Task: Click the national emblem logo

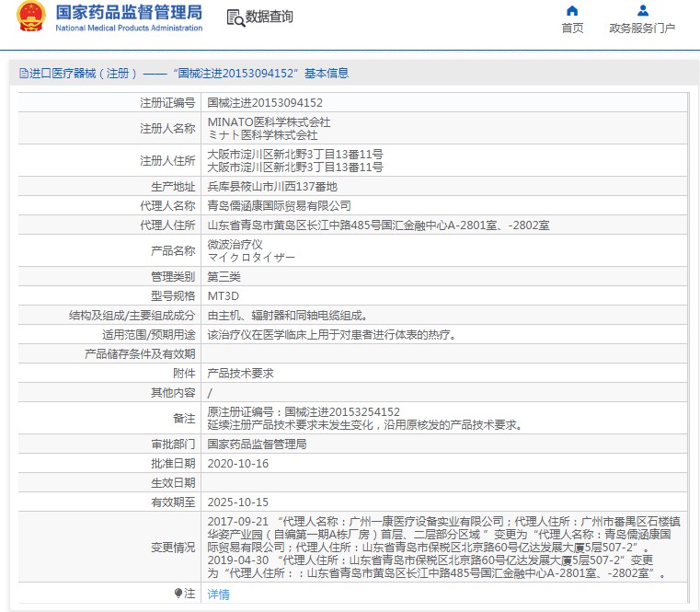Action: point(30,19)
